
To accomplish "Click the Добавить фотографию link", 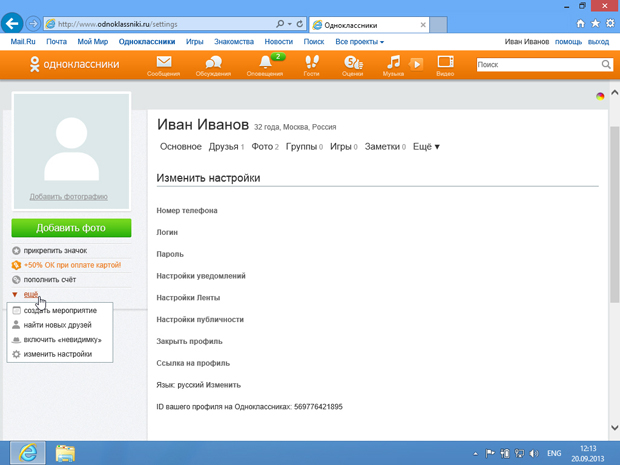I will (68, 197).
